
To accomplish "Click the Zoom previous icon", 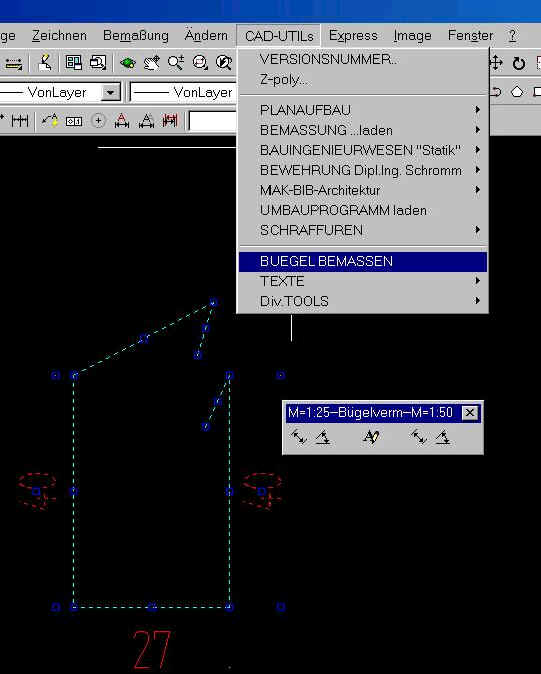I will [223, 63].
